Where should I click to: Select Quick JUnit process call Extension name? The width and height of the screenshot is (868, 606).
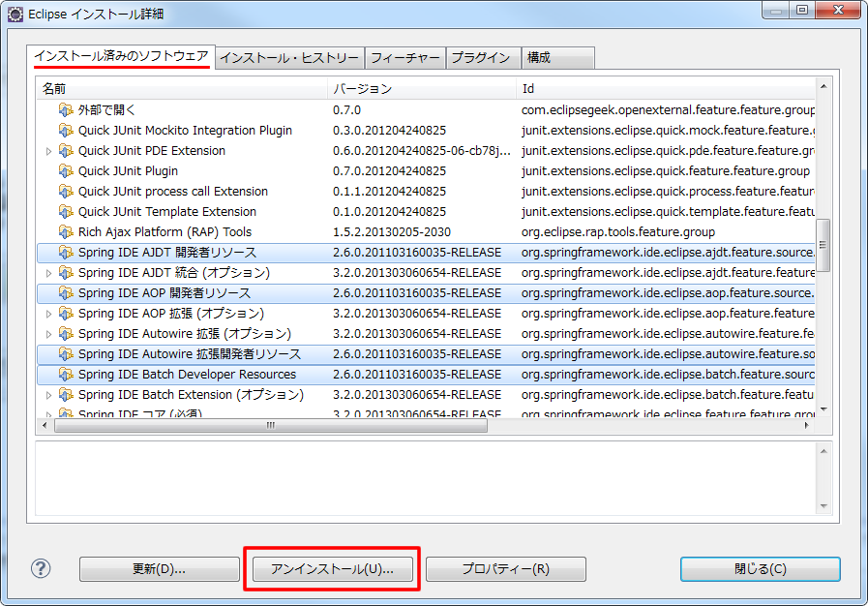click(172, 191)
